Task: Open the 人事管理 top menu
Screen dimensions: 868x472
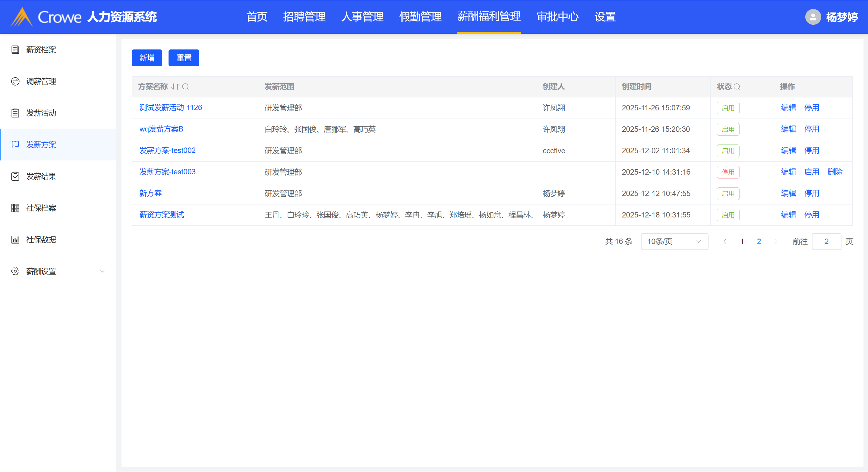Action: pyautogui.click(x=362, y=17)
